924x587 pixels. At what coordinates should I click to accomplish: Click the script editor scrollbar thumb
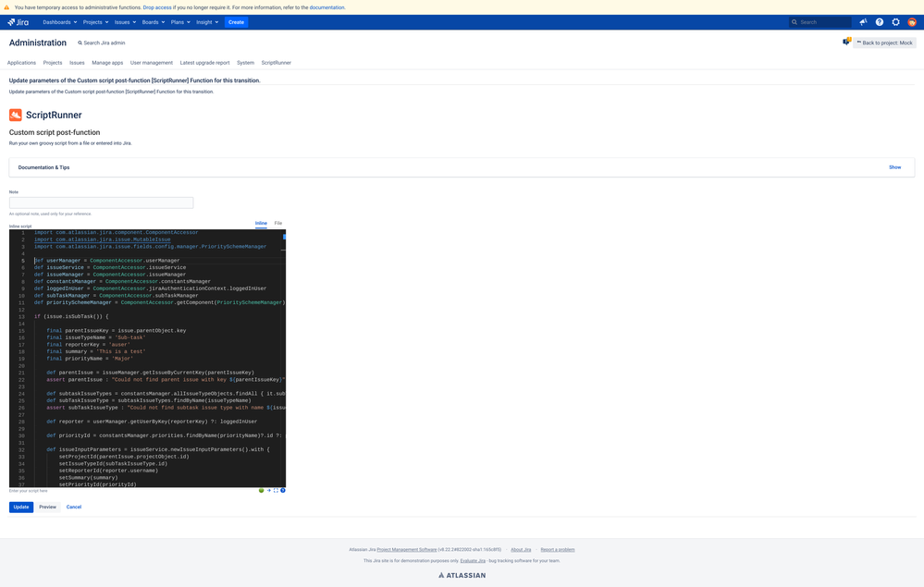pos(284,237)
